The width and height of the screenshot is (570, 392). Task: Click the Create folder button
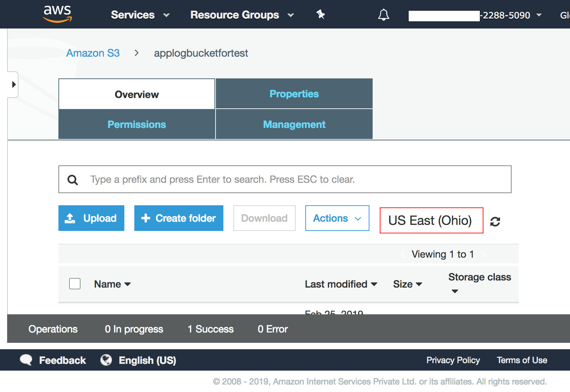click(x=179, y=218)
